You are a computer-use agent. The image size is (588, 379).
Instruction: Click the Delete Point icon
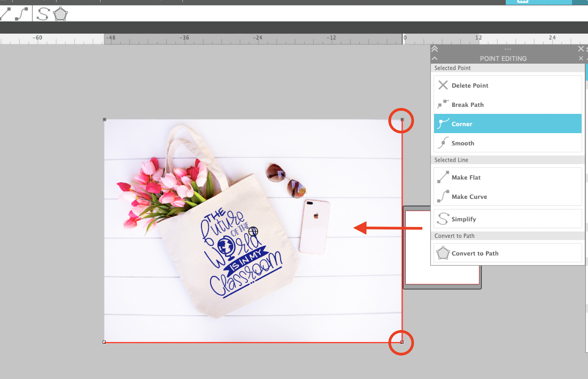[443, 85]
